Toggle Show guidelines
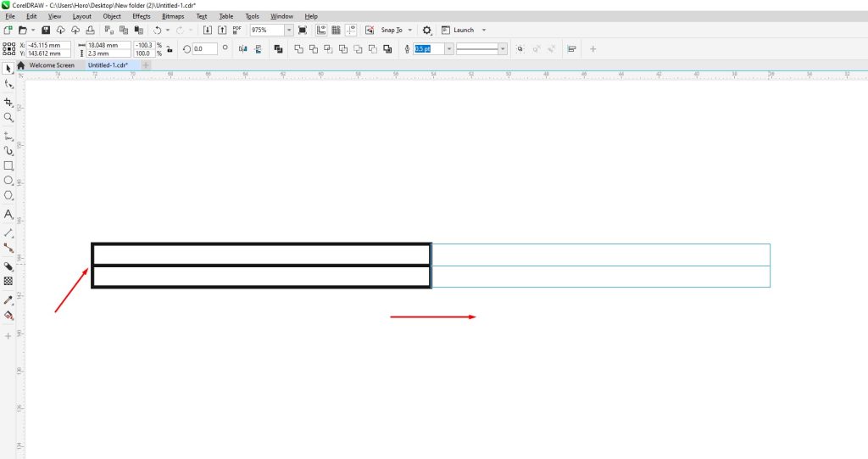The height and width of the screenshot is (459, 868). pyautogui.click(x=351, y=30)
